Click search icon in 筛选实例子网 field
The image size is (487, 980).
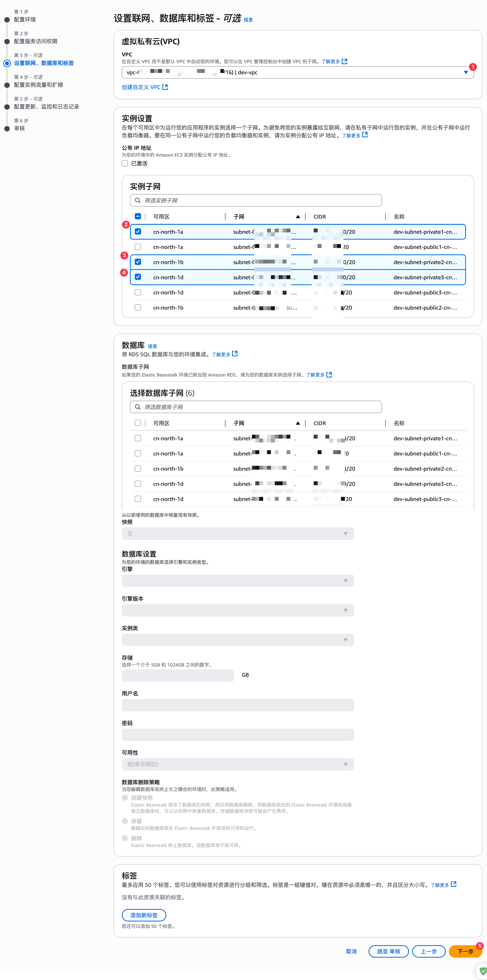coord(138,201)
